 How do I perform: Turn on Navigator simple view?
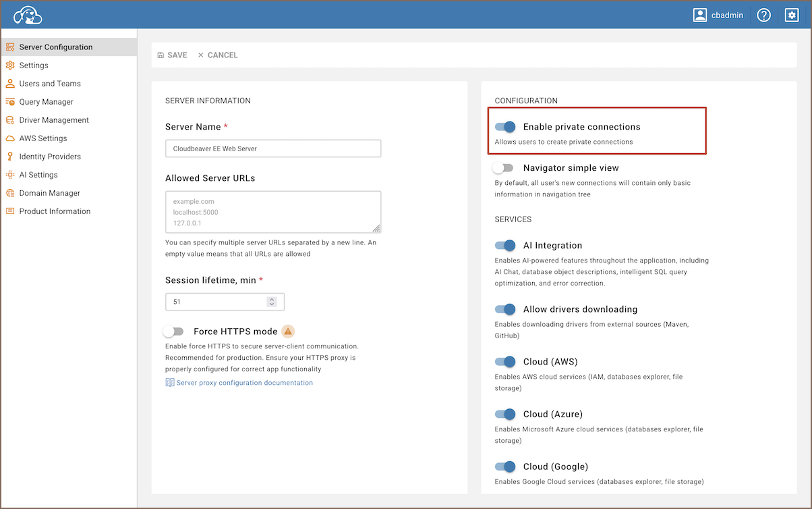point(504,167)
